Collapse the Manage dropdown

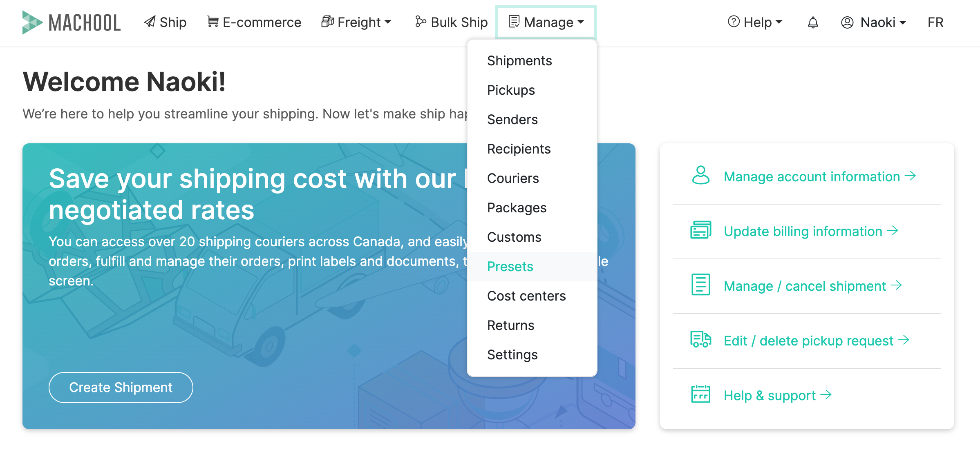point(546,22)
